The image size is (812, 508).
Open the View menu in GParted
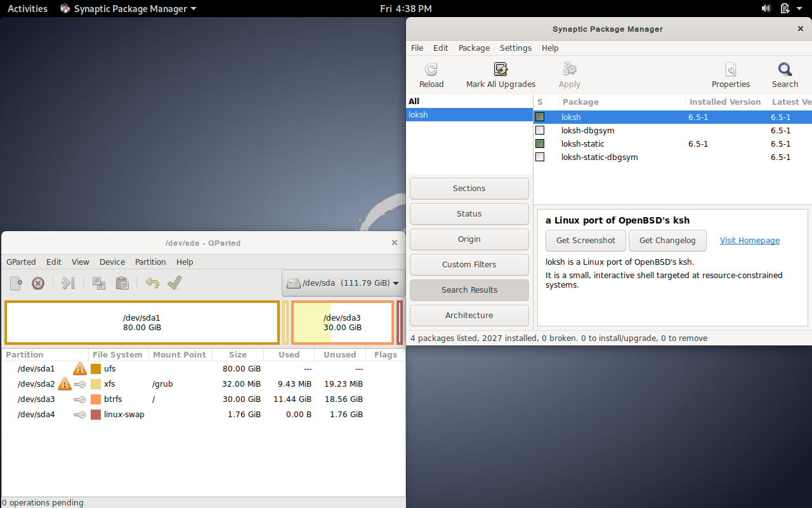81,262
